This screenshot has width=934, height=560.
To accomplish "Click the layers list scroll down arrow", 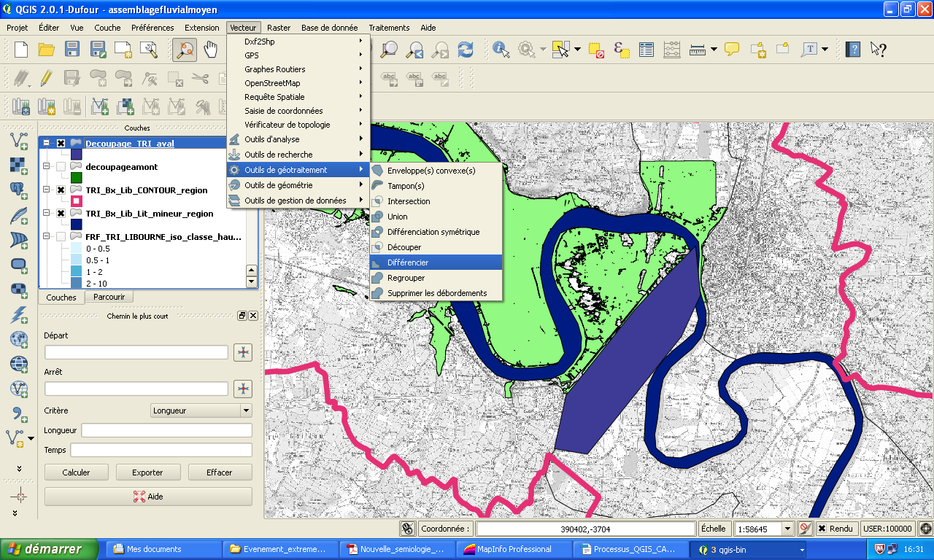I will (x=252, y=281).
